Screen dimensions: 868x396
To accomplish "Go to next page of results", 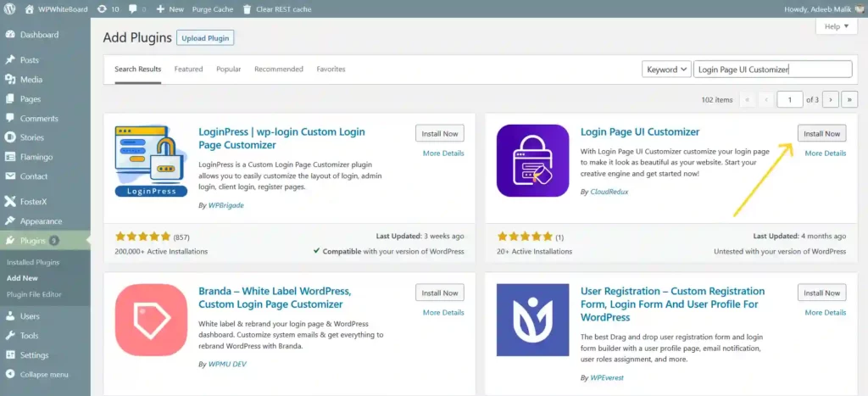I will [x=831, y=100].
